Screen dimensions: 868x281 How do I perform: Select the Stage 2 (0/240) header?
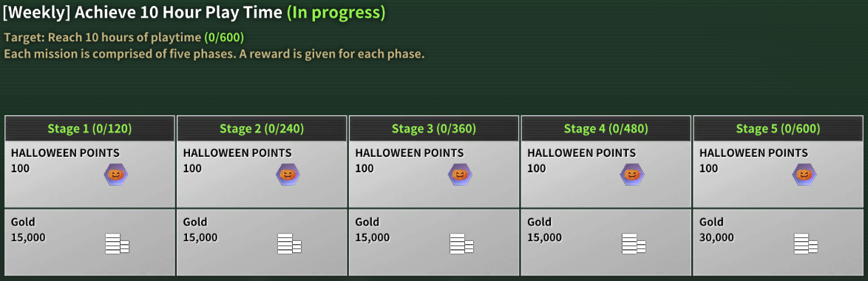click(x=262, y=129)
